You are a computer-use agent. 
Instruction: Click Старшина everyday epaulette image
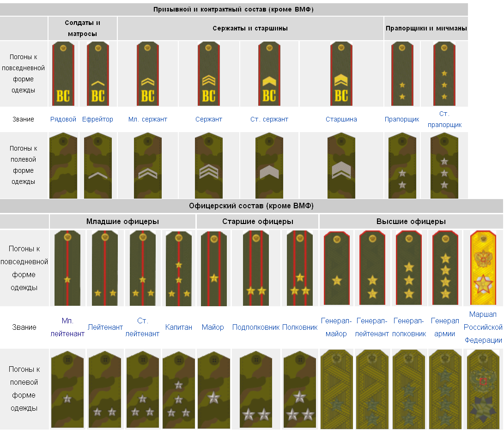coord(341,73)
